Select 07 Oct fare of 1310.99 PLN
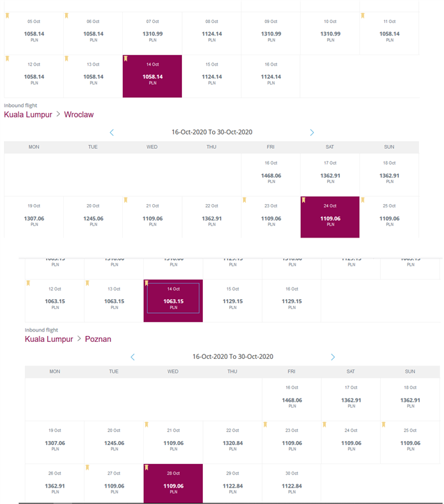444x504 pixels. 152,33
